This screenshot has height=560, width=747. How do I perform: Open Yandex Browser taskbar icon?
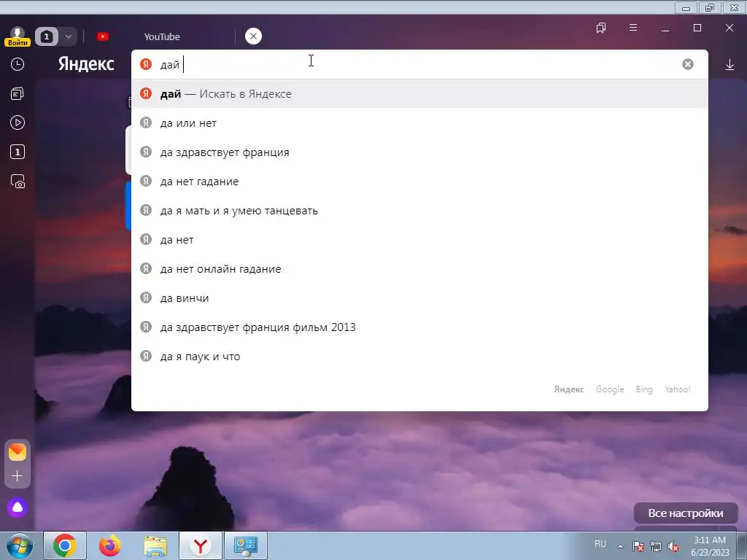[201, 545]
